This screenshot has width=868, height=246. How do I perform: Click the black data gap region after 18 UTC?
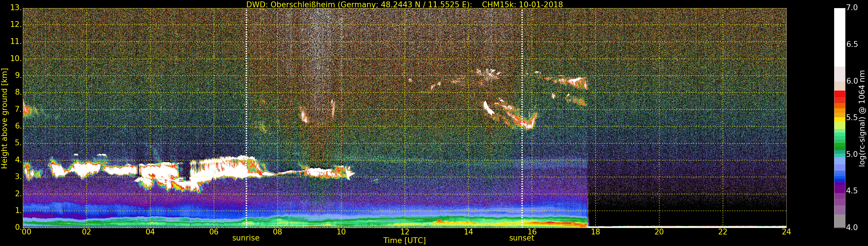click(x=687, y=216)
